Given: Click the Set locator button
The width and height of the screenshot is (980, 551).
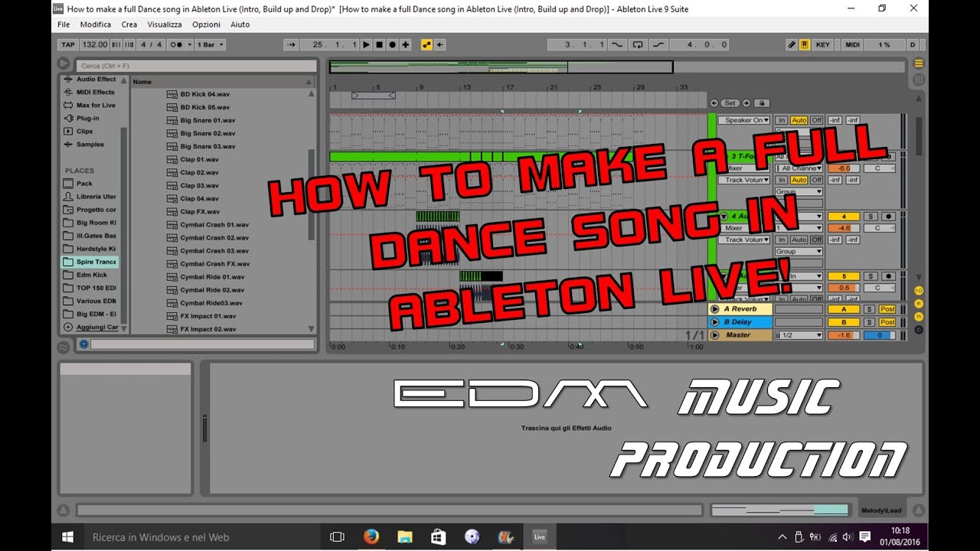Looking at the screenshot, I should (730, 103).
